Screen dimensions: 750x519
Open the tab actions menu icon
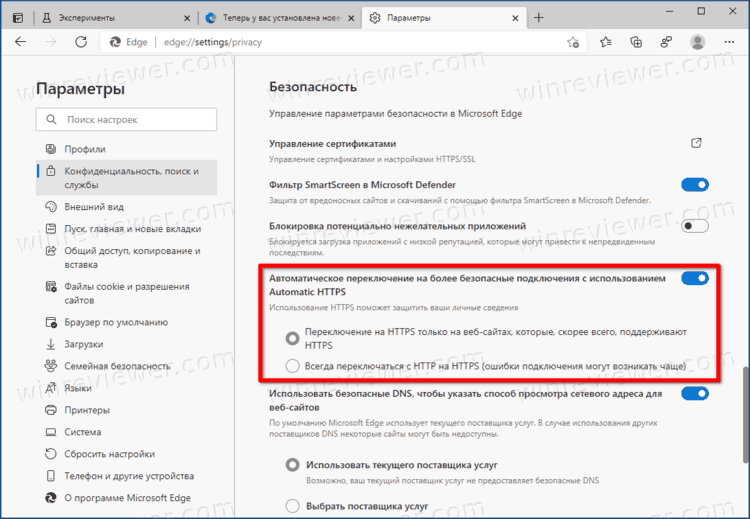[18, 18]
